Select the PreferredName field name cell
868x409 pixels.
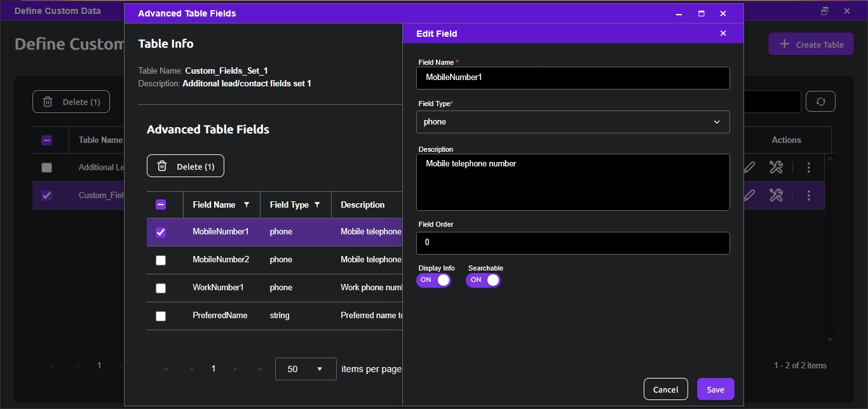point(220,316)
